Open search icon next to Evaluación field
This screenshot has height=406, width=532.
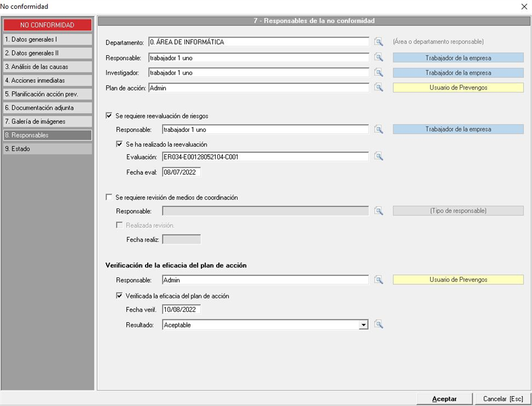[x=379, y=157]
